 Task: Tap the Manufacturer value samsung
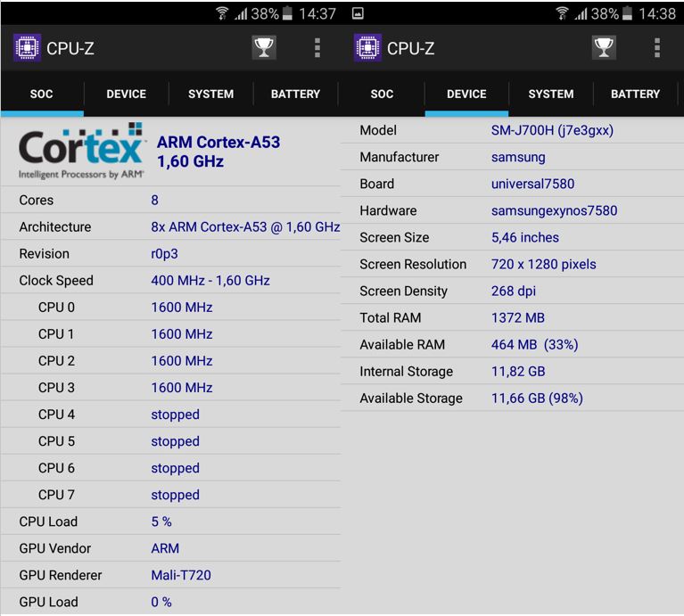tap(518, 157)
